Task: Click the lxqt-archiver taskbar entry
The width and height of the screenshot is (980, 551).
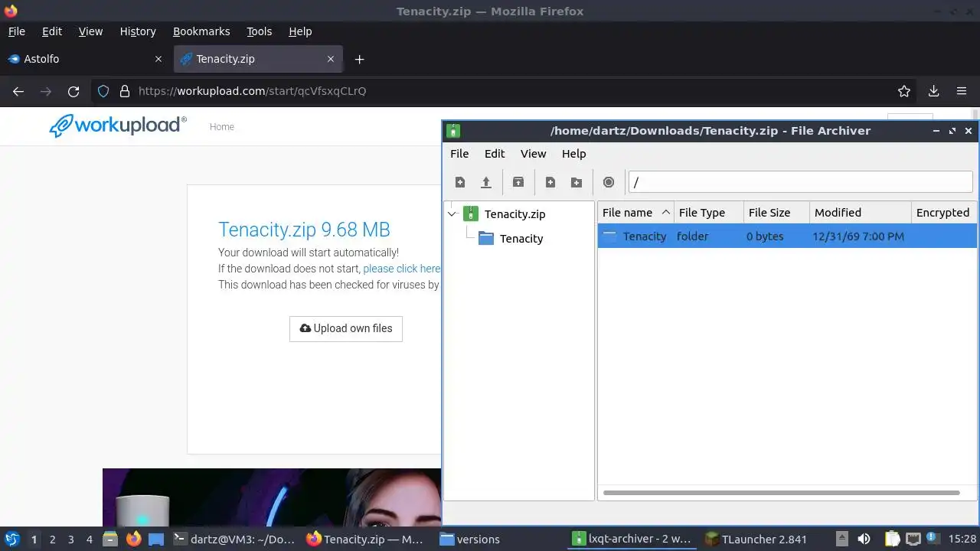Action: pyautogui.click(x=632, y=539)
